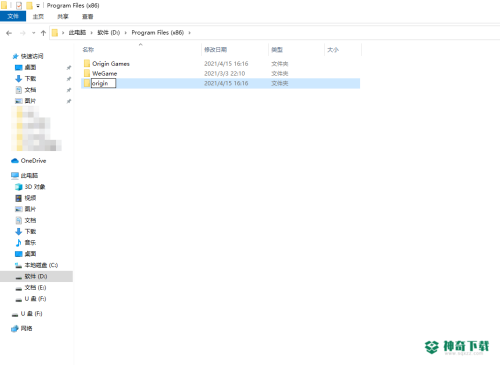Go up one folder level arrow
500x365 pixels.
click(x=43, y=33)
